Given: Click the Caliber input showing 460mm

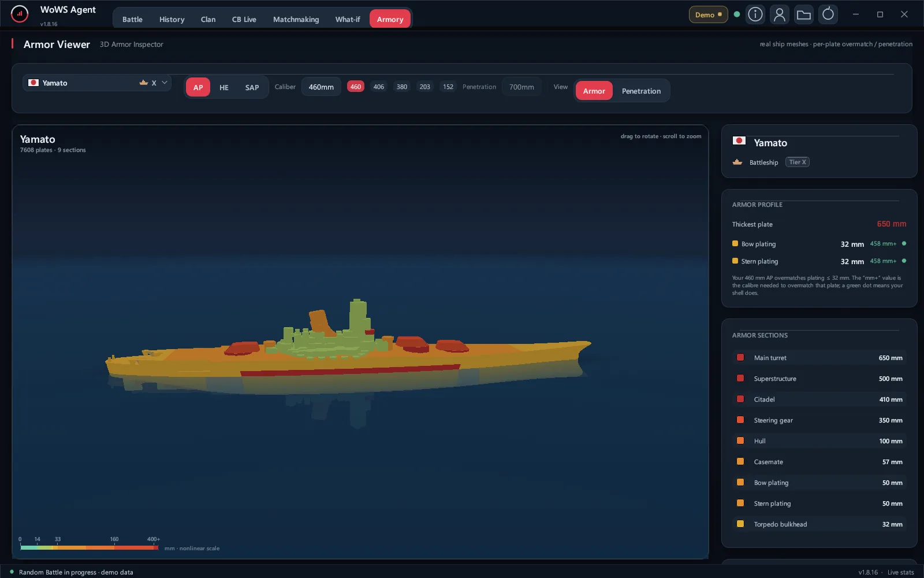Looking at the screenshot, I should pos(321,87).
